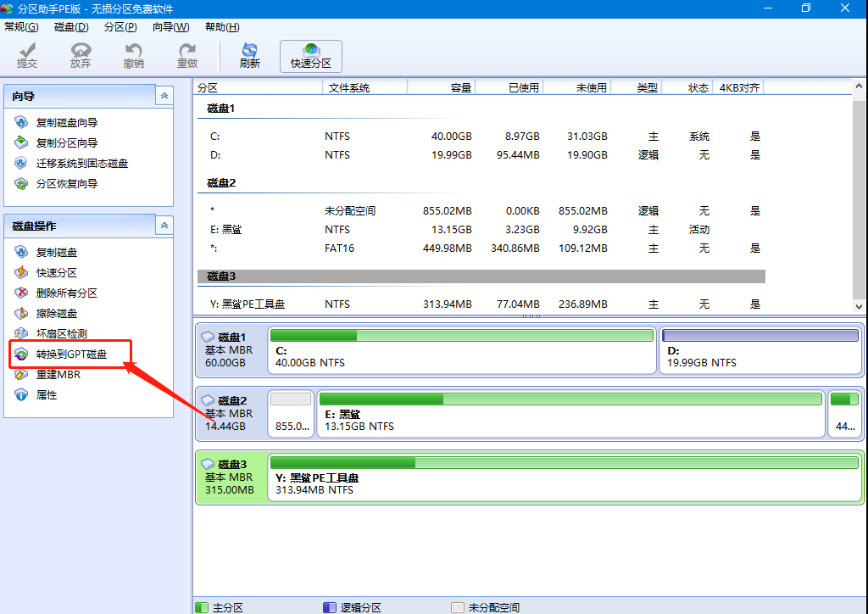This screenshot has height=614, width=868.
Task: Click the partition list scrollbar up arrow
Action: tap(859, 86)
